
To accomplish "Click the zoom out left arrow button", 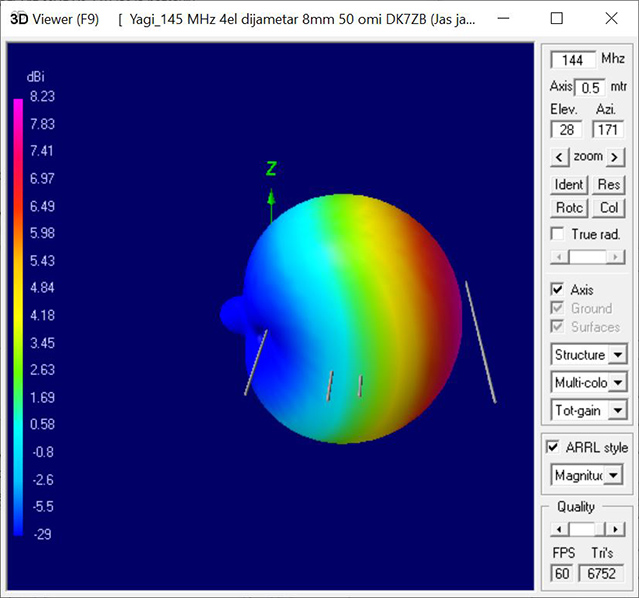I will point(560,157).
